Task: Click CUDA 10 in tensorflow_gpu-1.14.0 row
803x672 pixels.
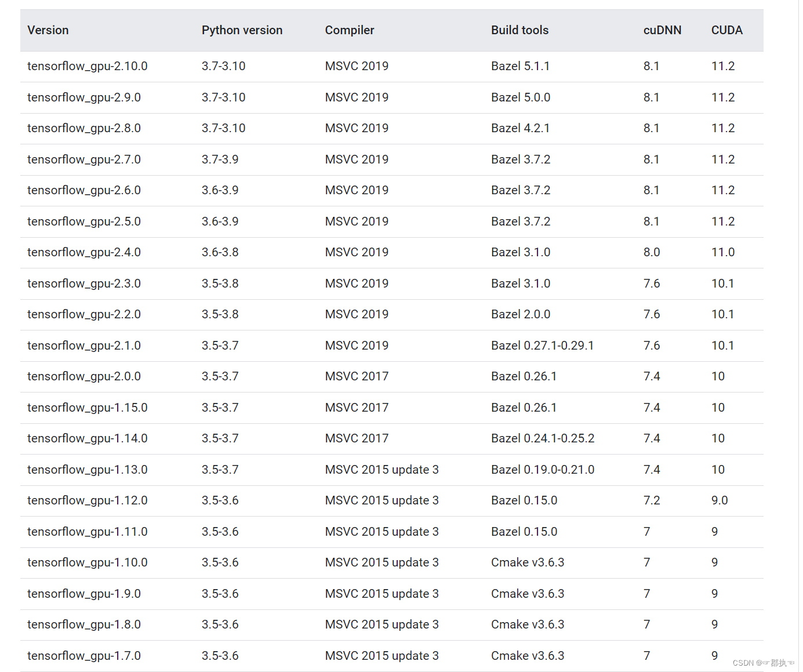Action: [x=718, y=438]
